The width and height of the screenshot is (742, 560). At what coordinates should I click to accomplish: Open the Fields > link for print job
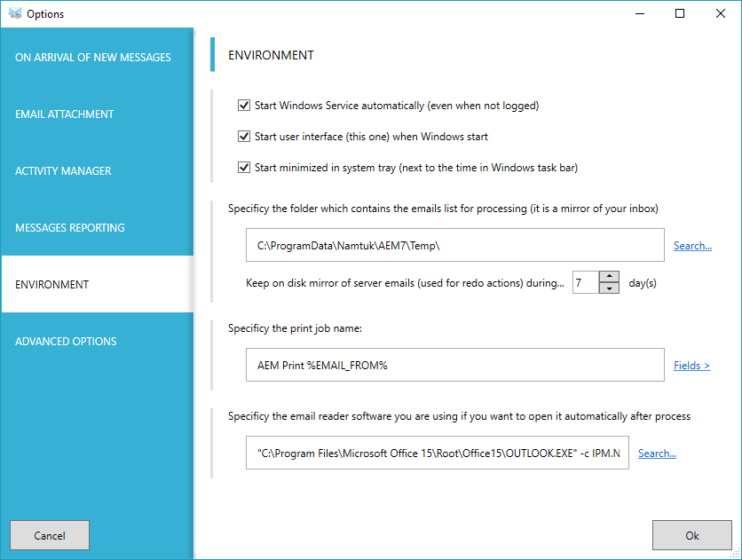(691, 365)
